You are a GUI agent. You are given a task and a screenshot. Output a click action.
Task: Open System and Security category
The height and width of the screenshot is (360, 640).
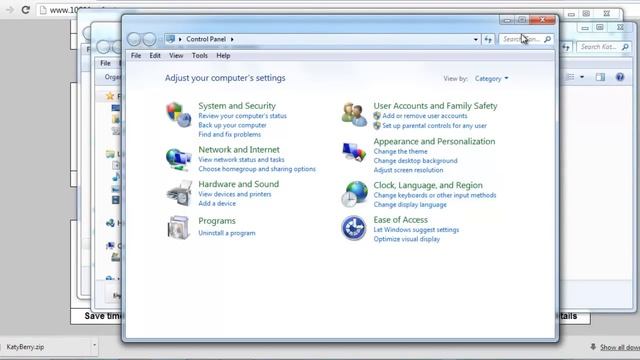(237, 106)
